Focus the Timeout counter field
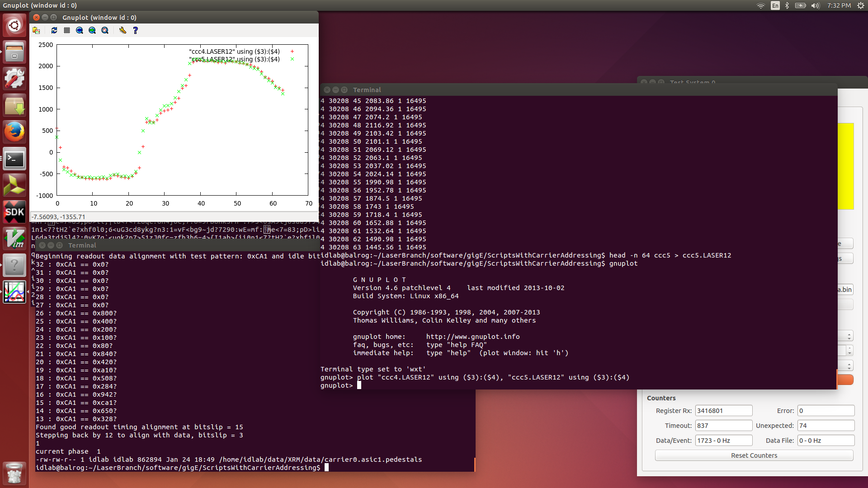The height and width of the screenshot is (488, 868). pyautogui.click(x=724, y=426)
